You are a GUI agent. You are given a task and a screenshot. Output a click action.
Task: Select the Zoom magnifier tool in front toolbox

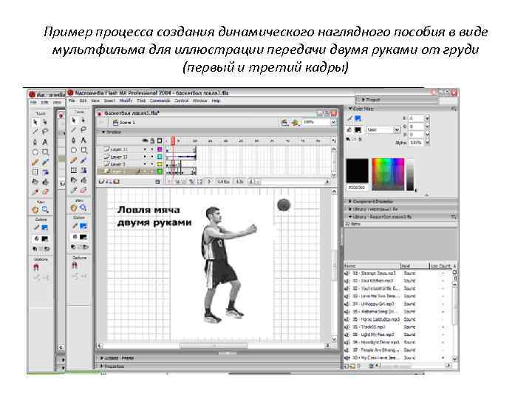[x=83, y=208]
